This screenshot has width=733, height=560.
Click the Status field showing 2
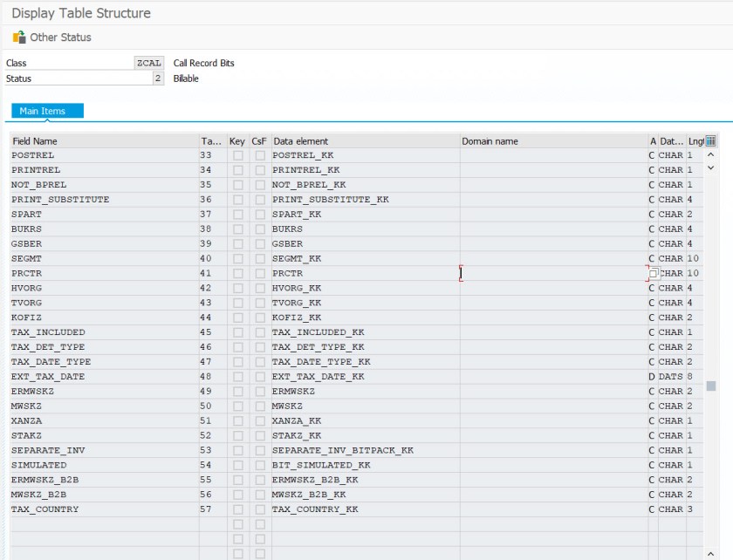[157, 79]
